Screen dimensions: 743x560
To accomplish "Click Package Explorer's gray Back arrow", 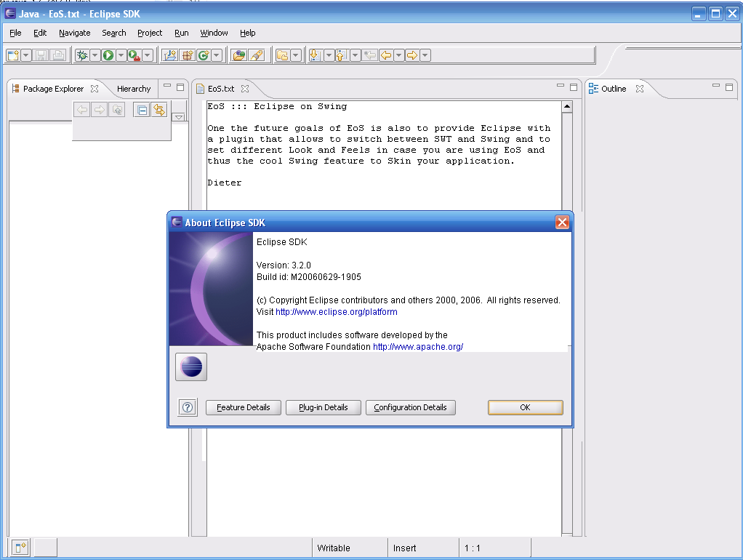I will (82, 110).
